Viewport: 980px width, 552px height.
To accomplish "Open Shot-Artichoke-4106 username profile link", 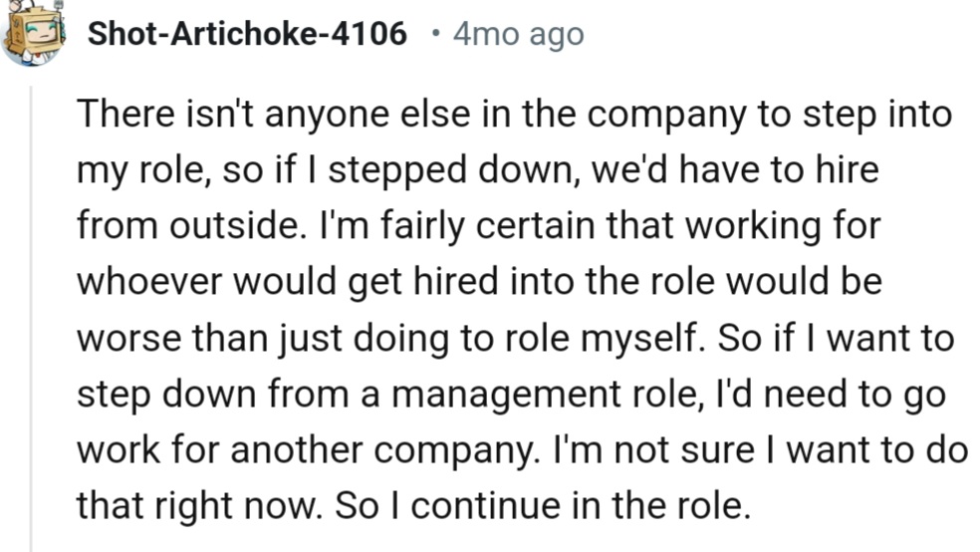I will click(x=247, y=35).
